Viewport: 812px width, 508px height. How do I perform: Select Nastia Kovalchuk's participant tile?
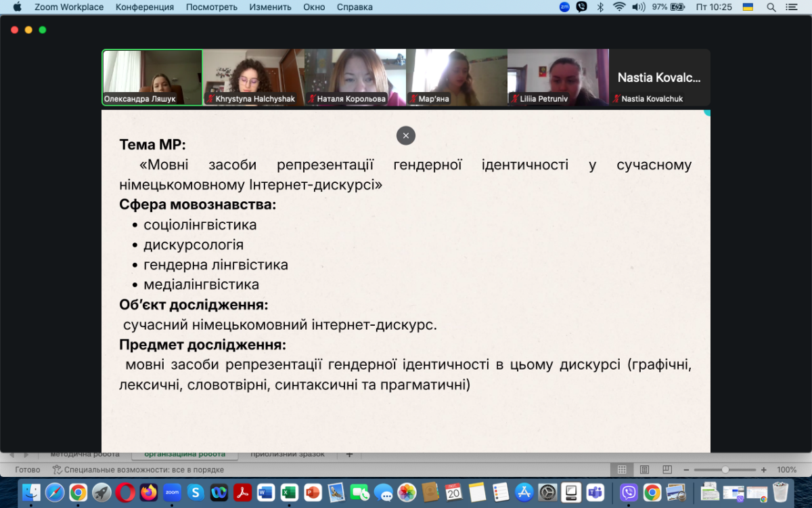click(x=659, y=77)
